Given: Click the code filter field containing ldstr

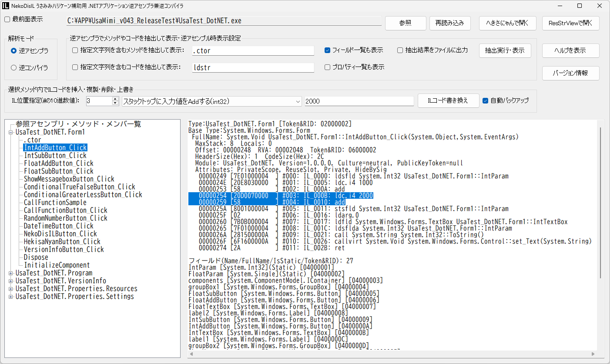Looking at the screenshot, I should (253, 68).
